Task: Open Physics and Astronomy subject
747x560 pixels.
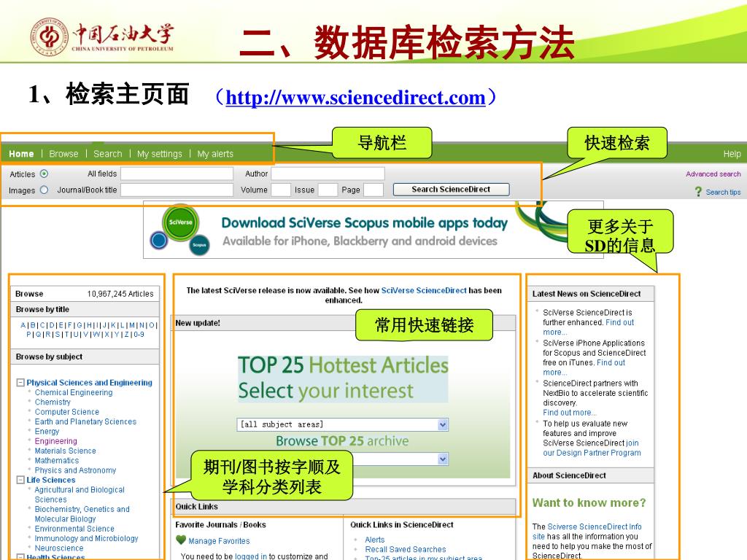Action: [x=75, y=470]
